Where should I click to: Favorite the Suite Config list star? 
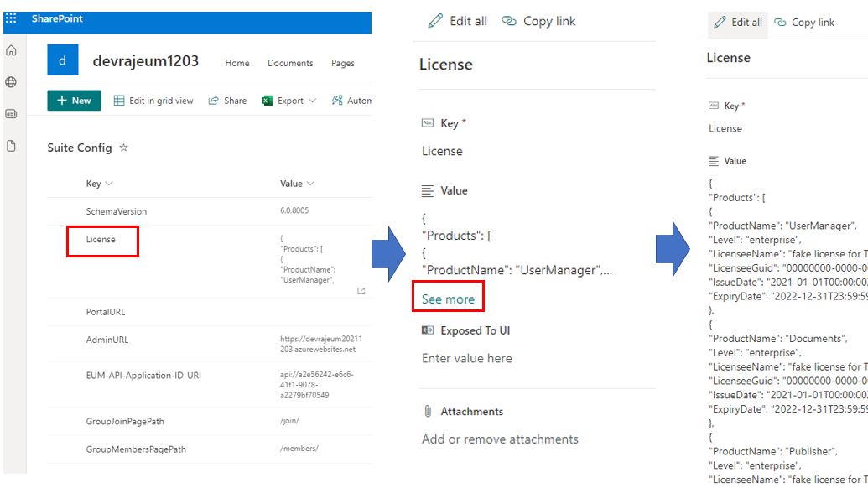124,148
